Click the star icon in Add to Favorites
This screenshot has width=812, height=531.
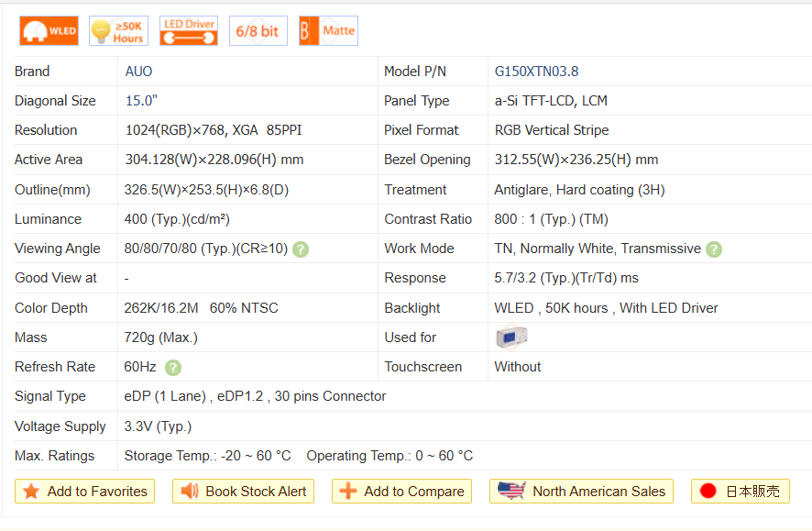point(31,492)
